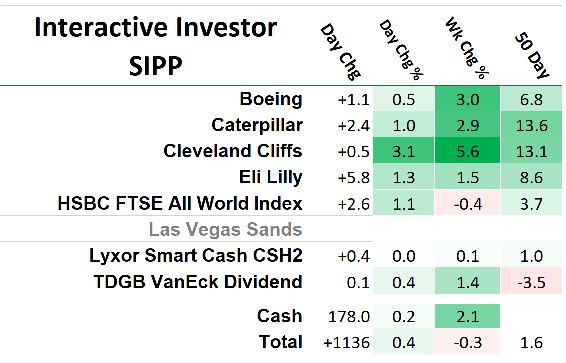
Task: Select the Caterpillar row label
Action: click(x=257, y=125)
